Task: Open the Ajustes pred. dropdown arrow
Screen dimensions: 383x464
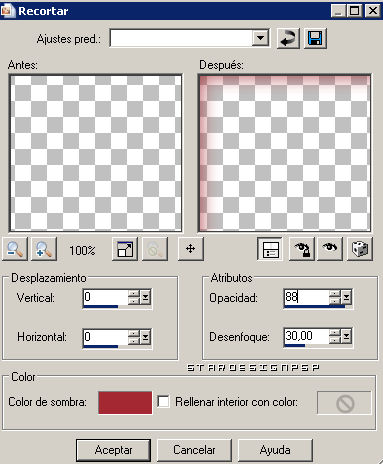Action: [x=260, y=39]
